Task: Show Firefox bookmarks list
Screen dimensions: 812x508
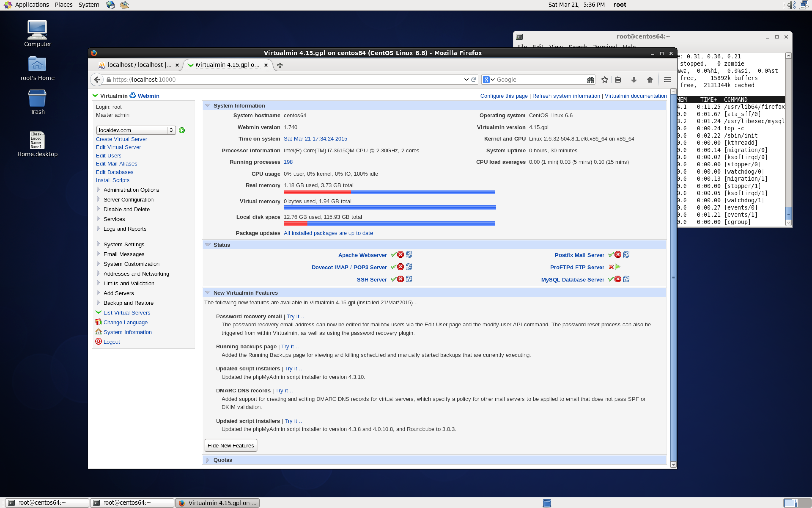Action: [618, 80]
